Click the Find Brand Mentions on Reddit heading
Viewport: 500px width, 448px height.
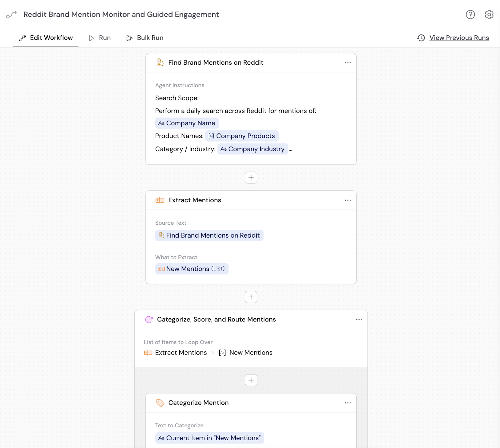tap(216, 63)
